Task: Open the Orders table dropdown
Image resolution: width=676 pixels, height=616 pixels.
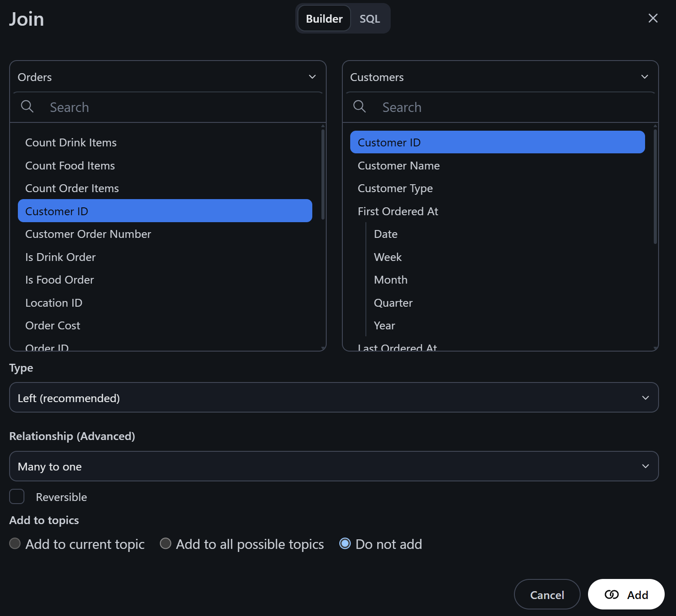Action: tap(168, 77)
